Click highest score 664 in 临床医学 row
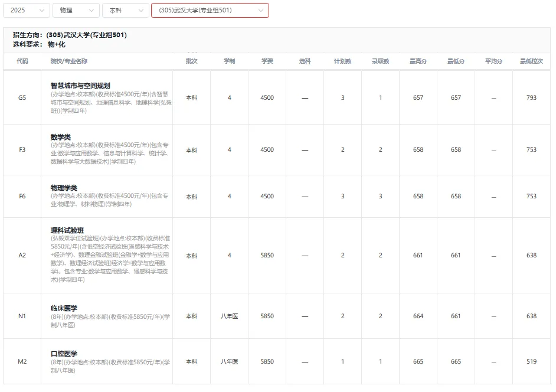 (x=418, y=316)
